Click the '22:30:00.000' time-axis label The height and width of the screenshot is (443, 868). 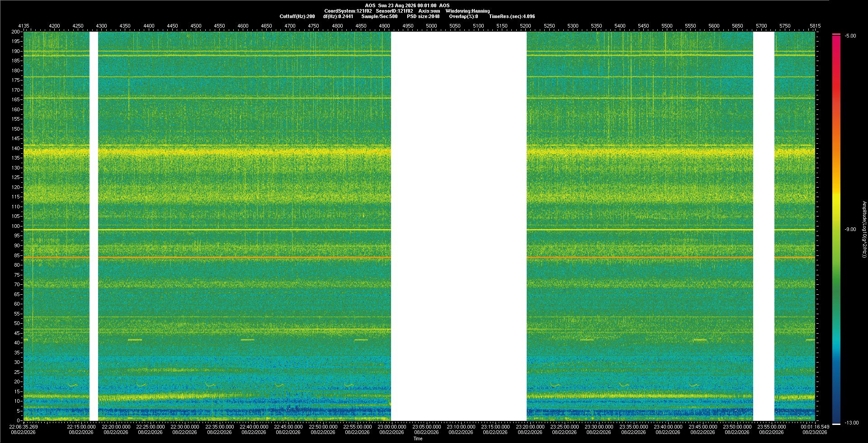click(x=185, y=426)
